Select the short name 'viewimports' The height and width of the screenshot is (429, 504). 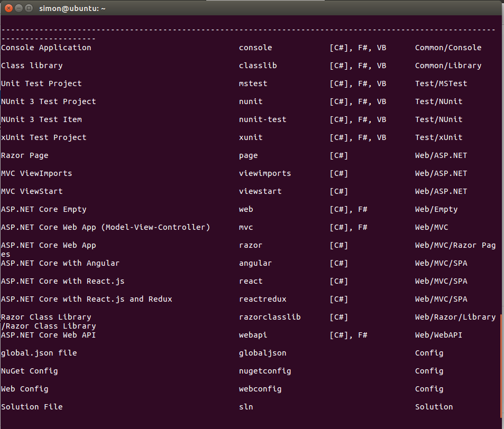pyautogui.click(x=265, y=174)
